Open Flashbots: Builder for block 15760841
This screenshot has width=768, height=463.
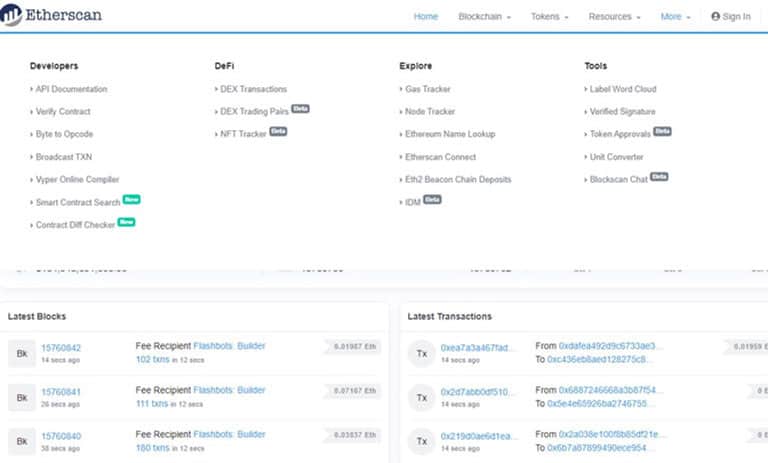point(229,390)
